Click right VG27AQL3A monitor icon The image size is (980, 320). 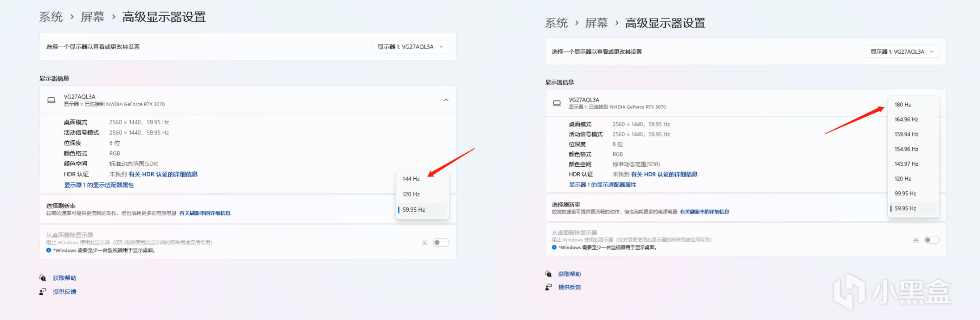(x=557, y=103)
